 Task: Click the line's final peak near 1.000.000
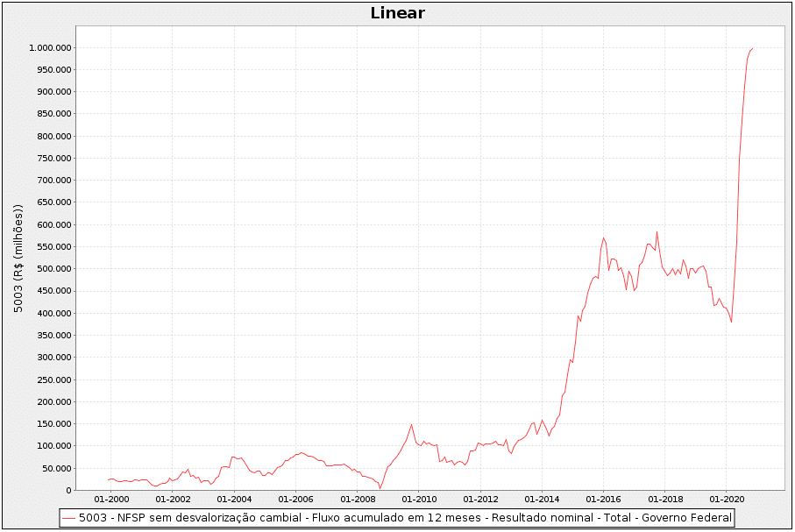tap(752, 48)
